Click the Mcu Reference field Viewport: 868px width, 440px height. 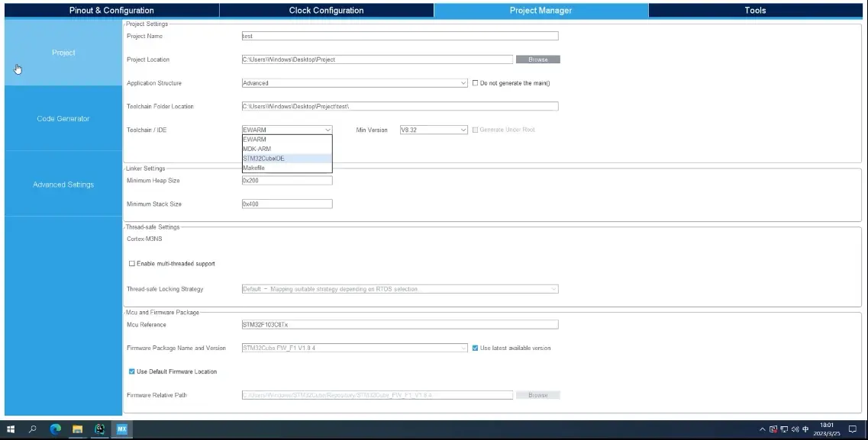(400, 325)
